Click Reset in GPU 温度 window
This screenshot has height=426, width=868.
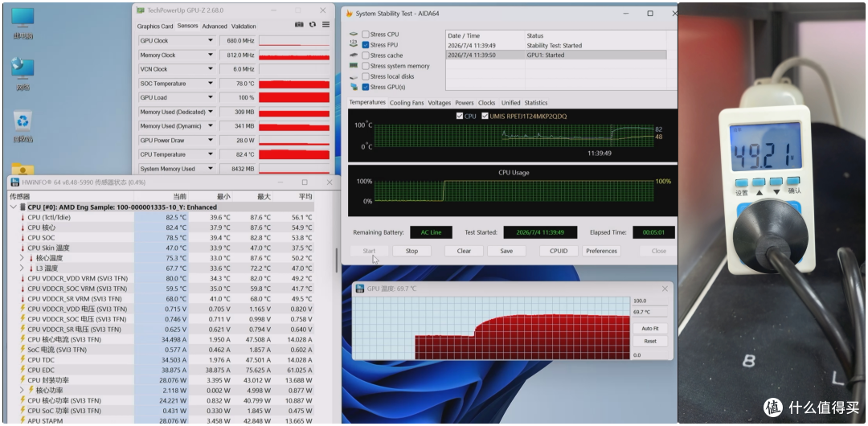point(650,342)
